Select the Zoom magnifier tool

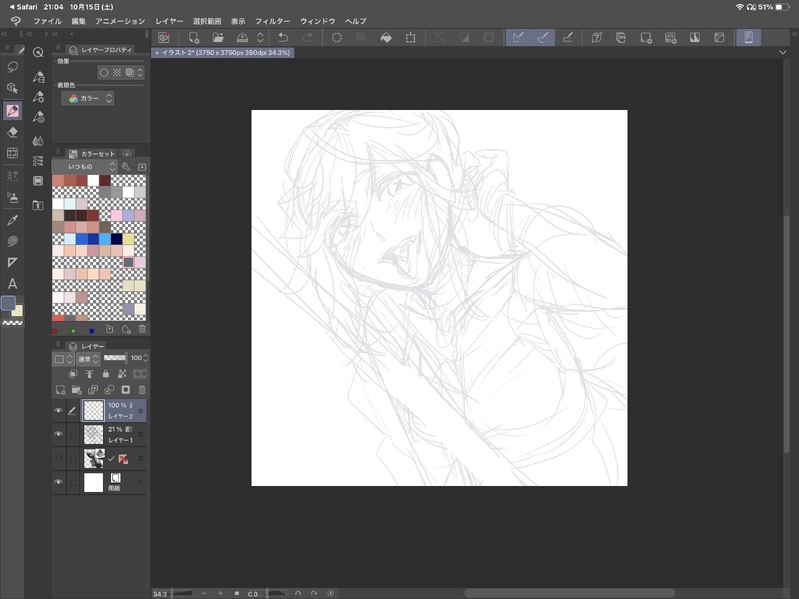coord(38,53)
